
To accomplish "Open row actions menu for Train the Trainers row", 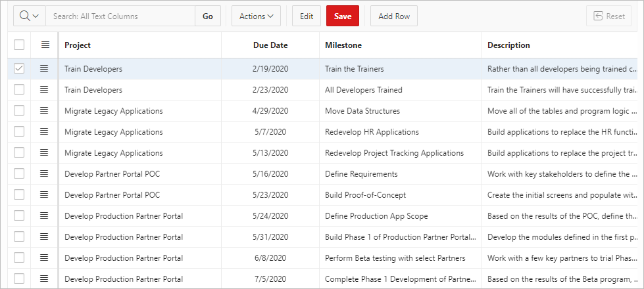I will 44,68.
